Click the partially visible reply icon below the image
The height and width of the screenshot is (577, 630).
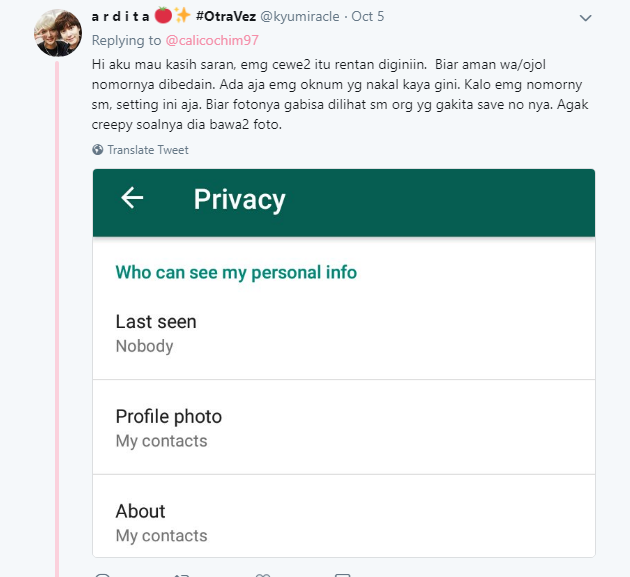tap(102, 575)
